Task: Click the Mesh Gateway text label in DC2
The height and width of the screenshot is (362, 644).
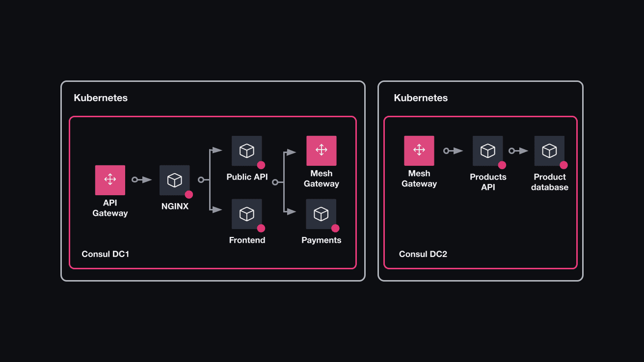Action: click(x=419, y=179)
